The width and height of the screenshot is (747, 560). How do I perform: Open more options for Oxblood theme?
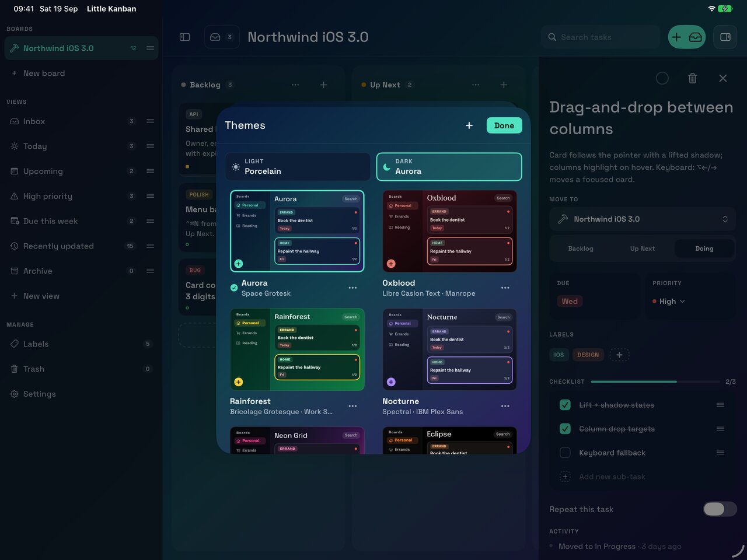(505, 288)
